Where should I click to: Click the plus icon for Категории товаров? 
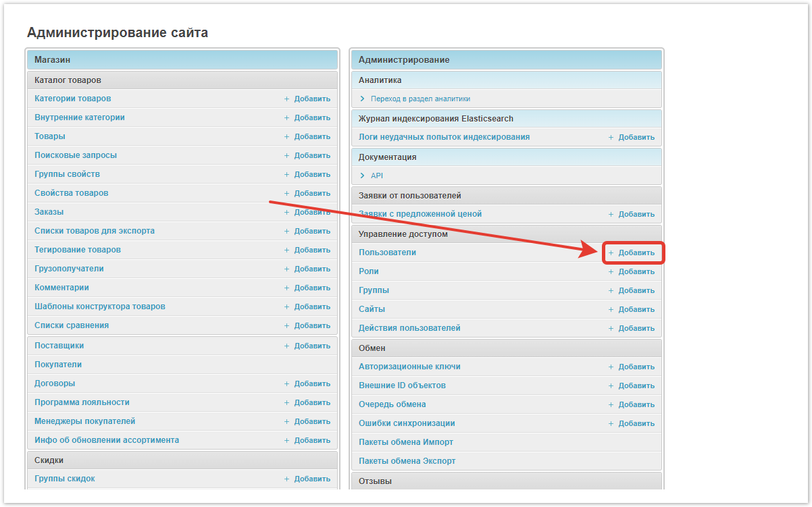pos(287,99)
